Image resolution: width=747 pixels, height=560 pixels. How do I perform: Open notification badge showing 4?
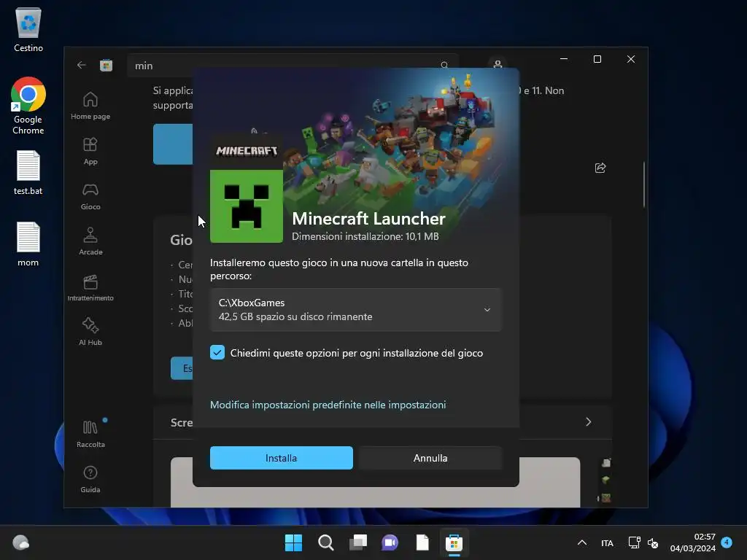tap(727, 542)
